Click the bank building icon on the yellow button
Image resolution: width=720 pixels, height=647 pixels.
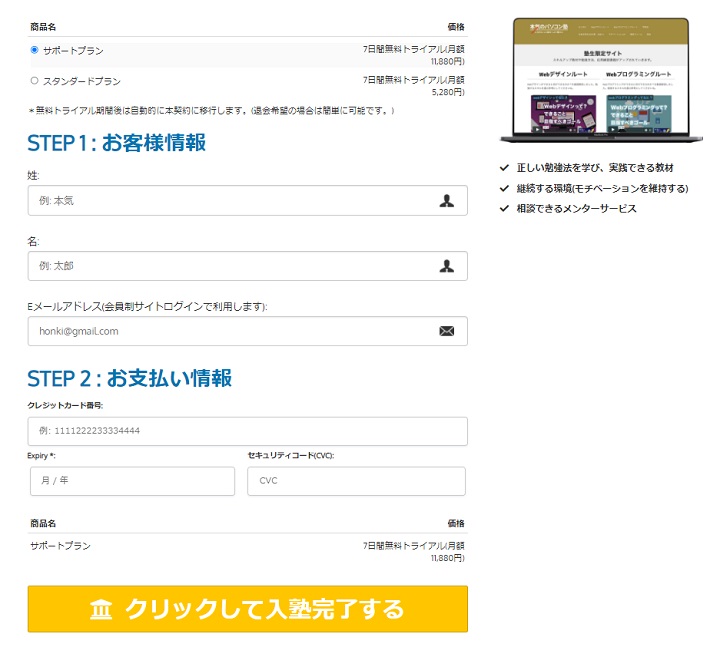click(101, 609)
